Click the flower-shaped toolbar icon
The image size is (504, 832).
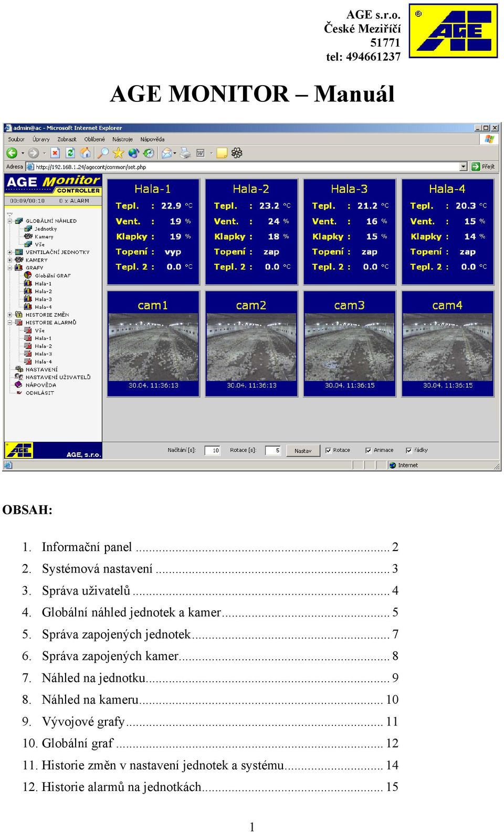coord(237,153)
